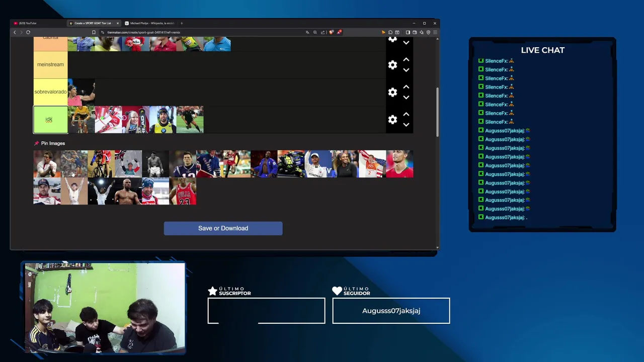This screenshot has height=362, width=644.
Task: Click the sobrevalorado tier label
Action: click(x=50, y=92)
